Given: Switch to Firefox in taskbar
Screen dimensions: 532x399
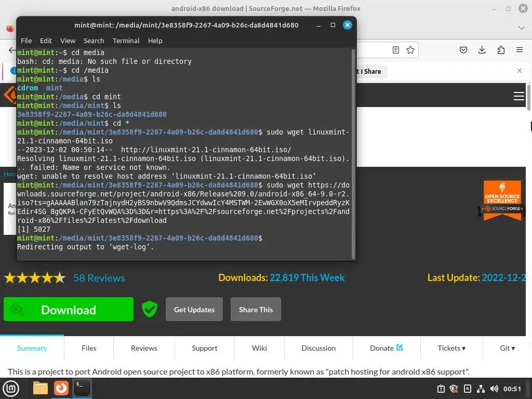Looking at the screenshot, I should pyautogui.click(x=61, y=388).
